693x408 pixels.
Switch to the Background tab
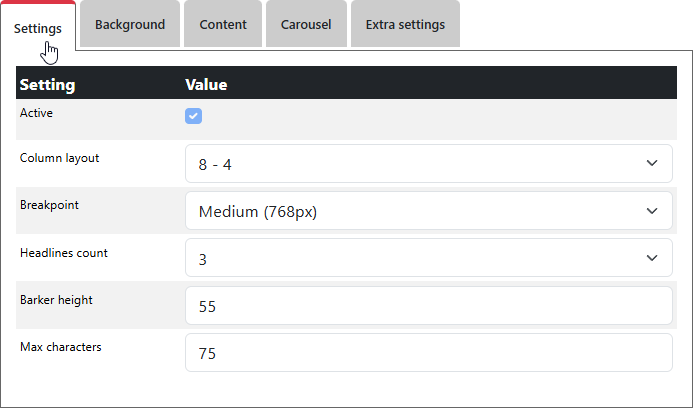coord(130,25)
